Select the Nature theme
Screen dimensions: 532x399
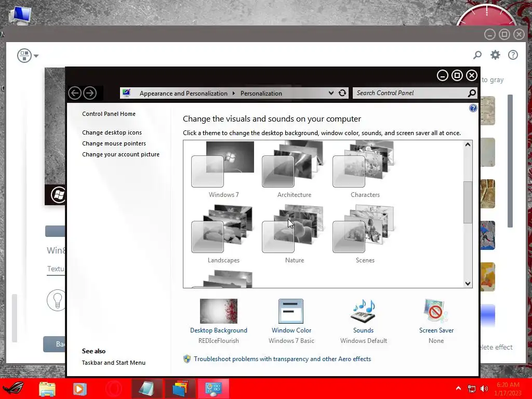(x=294, y=235)
